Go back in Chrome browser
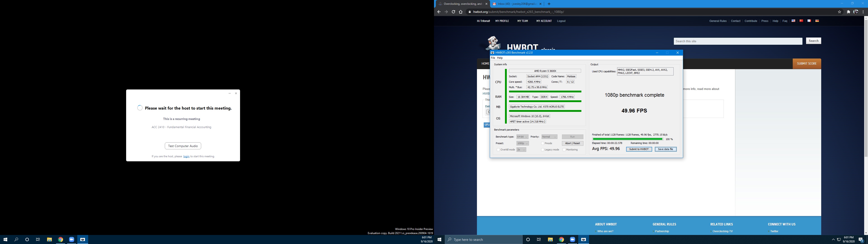Screen dimensions: 868x244 click(439, 12)
